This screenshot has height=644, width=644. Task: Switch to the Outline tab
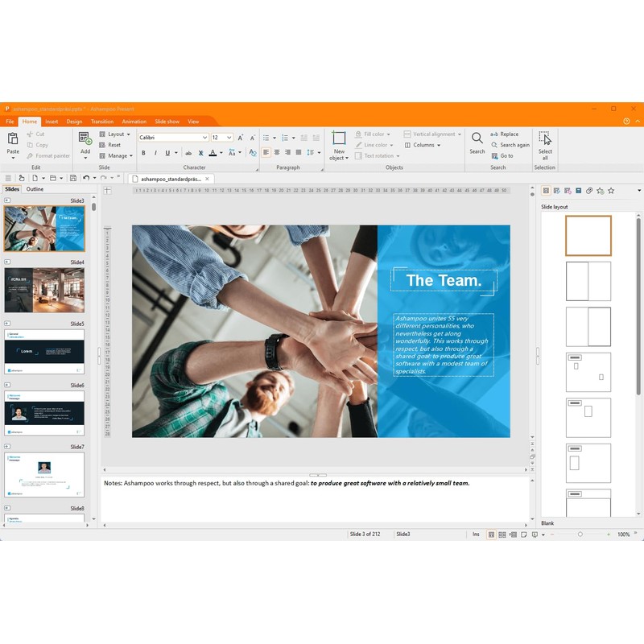coord(35,189)
